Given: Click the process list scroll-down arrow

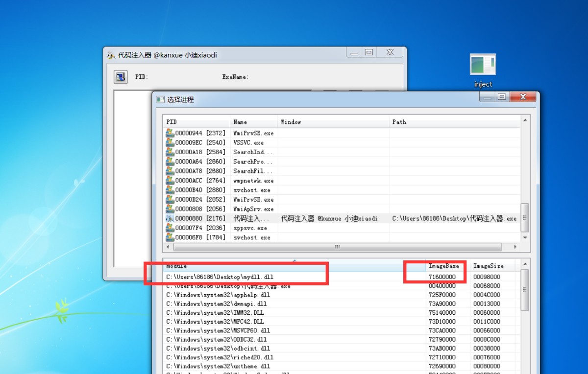Looking at the screenshot, I should [x=525, y=237].
